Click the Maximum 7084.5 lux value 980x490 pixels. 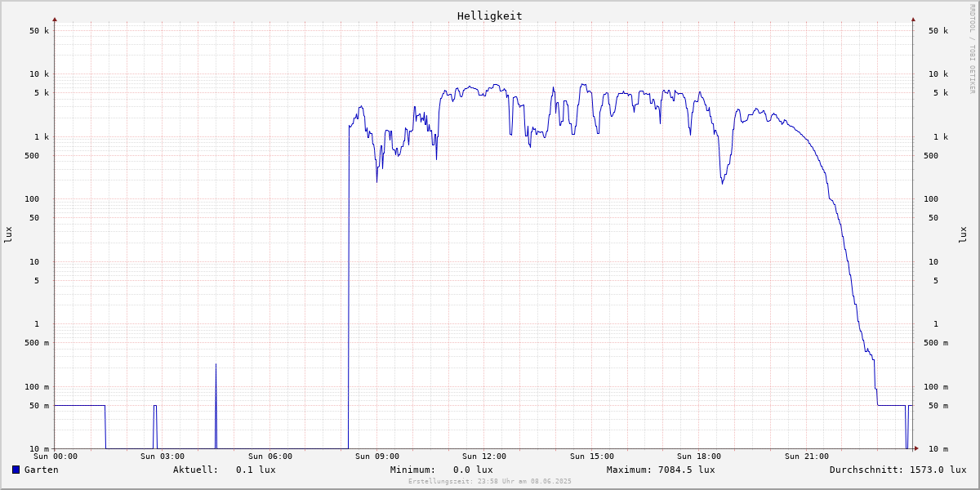tap(687, 470)
